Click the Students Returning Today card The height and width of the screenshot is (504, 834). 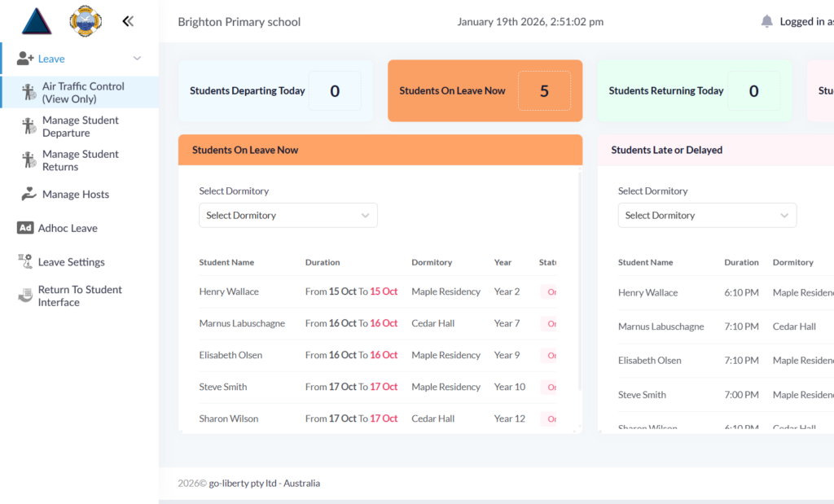(x=694, y=91)
